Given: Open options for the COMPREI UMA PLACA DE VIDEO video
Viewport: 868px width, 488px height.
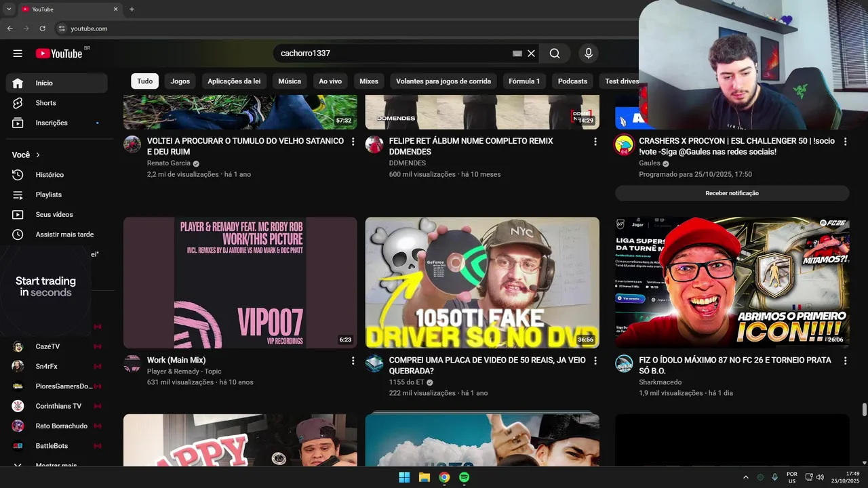Looking at the screenshot, I should 595,361.
